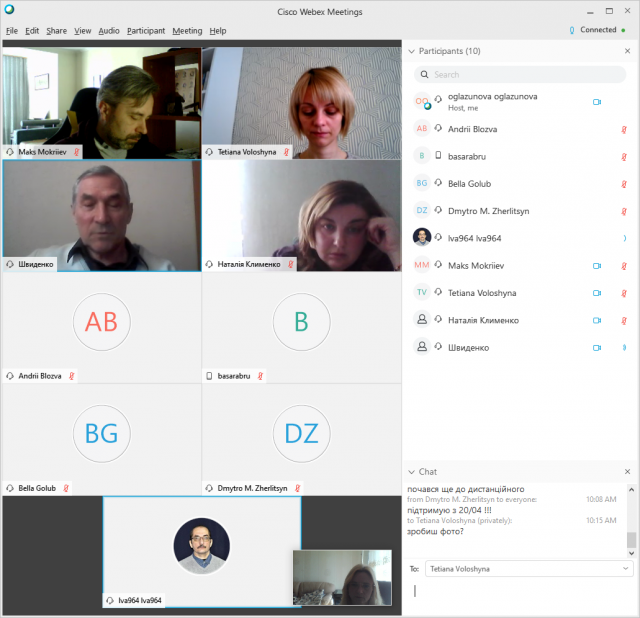The width and height of the screenshot is (640, 618).
Task: Click the generic person avatar for Швиденко
Action: (422, 347)
